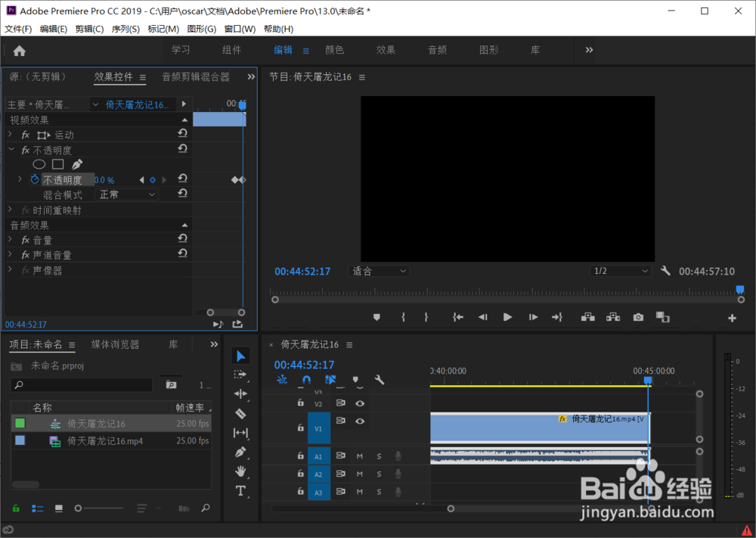Mute audio track A1
The image size is (756, 538).
point(360,456)
